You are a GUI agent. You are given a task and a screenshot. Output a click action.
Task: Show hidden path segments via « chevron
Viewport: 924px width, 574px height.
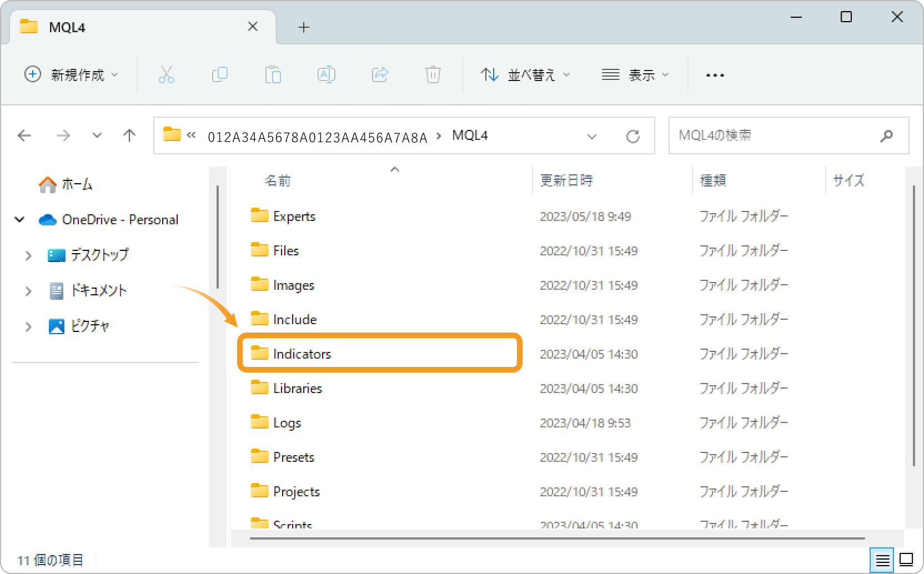[x=192, y=135]
